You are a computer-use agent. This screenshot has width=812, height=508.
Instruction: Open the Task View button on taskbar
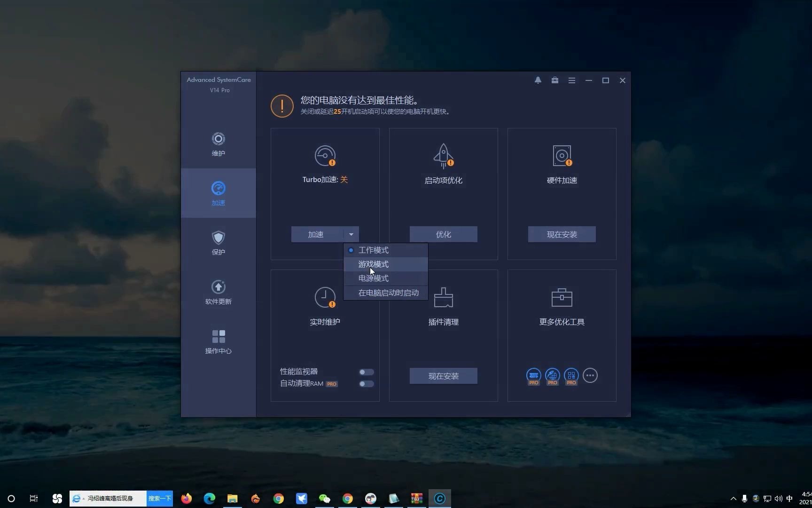[x=34, y=499]
